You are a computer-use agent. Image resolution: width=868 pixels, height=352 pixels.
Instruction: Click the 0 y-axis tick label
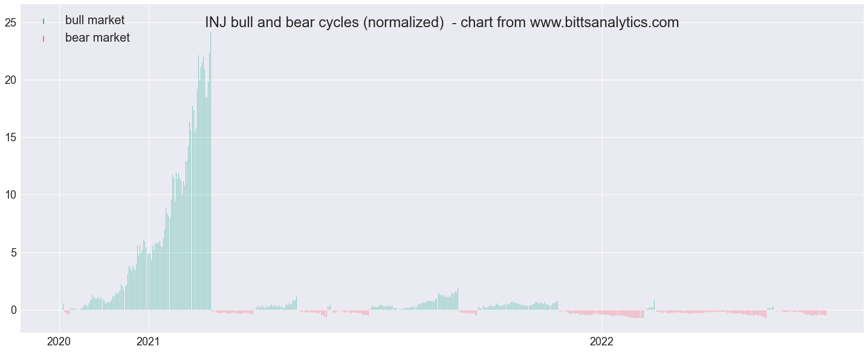point(13,310)
